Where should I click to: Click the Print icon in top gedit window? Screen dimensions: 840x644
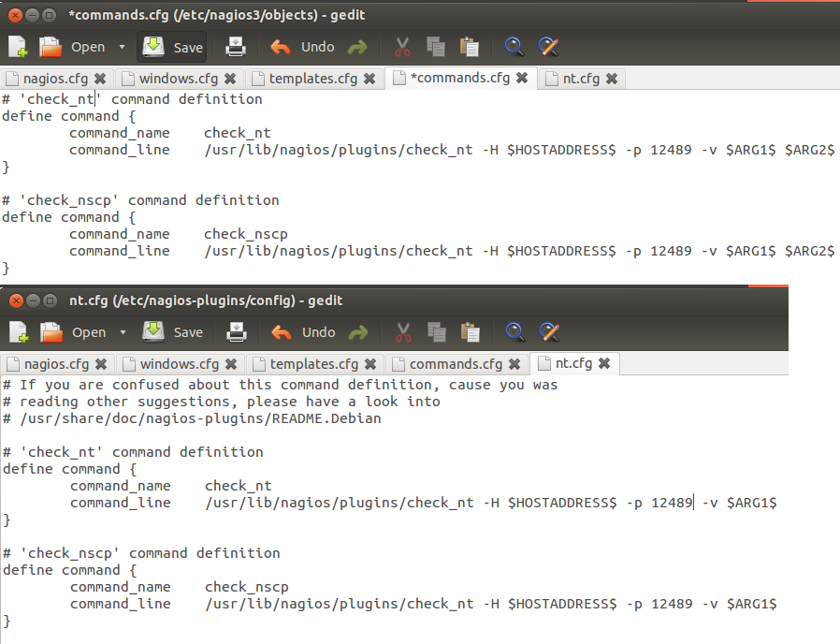tap(237, 47)
